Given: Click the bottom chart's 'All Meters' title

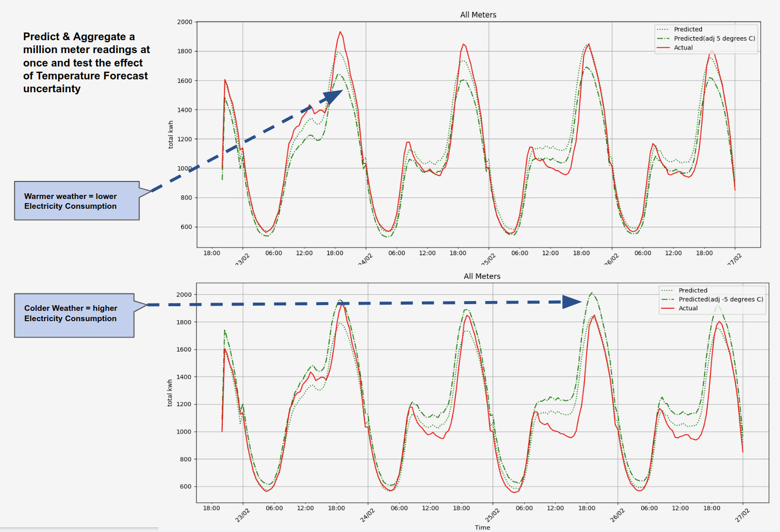Looking at the screenshot, I should [482, 276].
